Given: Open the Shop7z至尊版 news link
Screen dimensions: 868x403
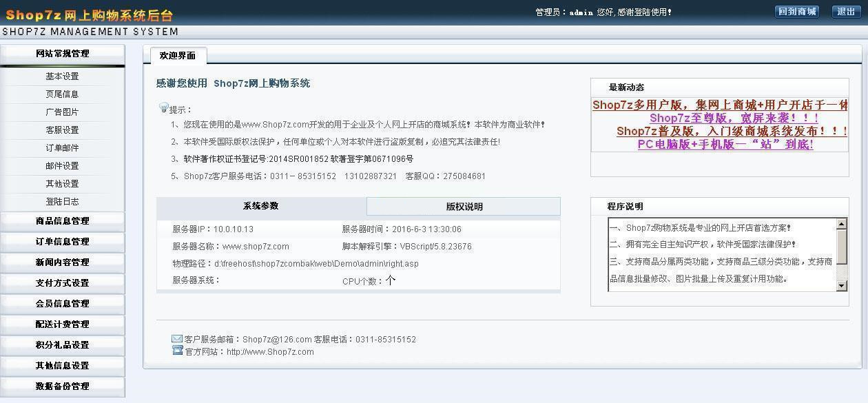Looking at the screenshot, I should 734,118.
